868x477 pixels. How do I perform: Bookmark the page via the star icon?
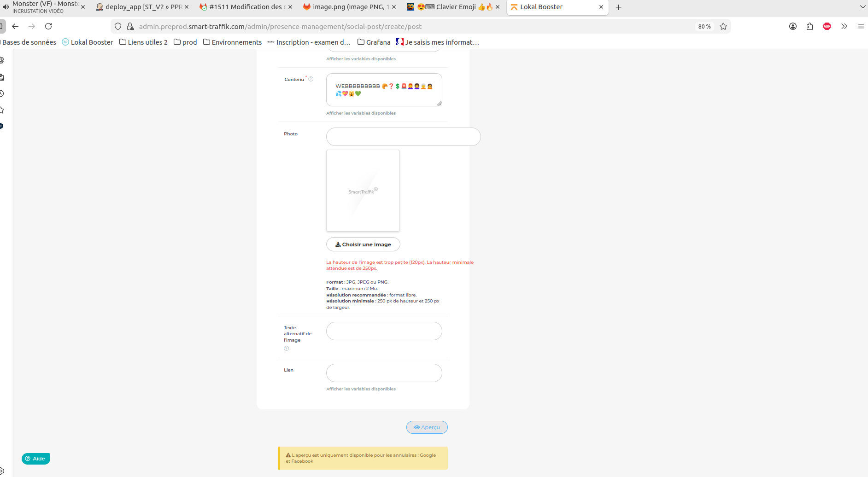coord(723,26)
